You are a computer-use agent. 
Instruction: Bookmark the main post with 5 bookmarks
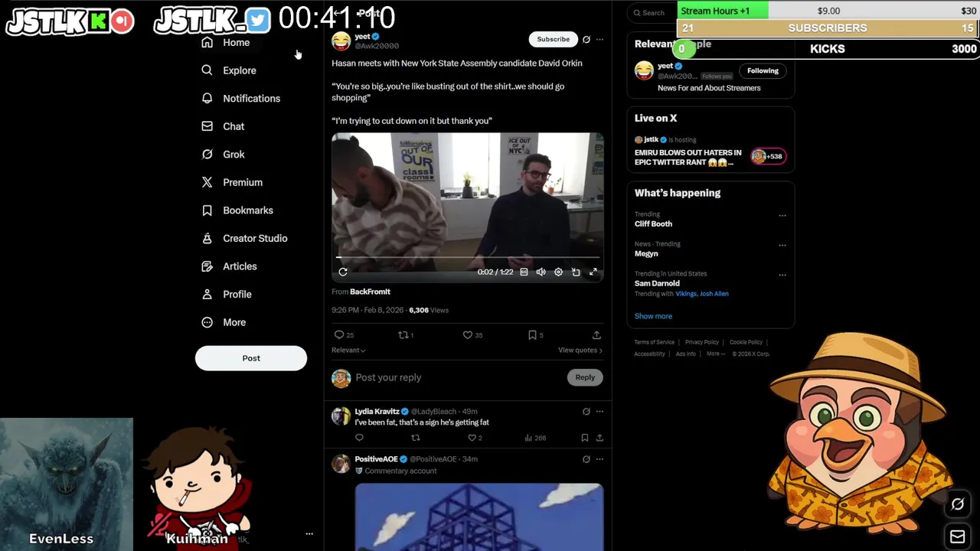[x=532, y=334]
